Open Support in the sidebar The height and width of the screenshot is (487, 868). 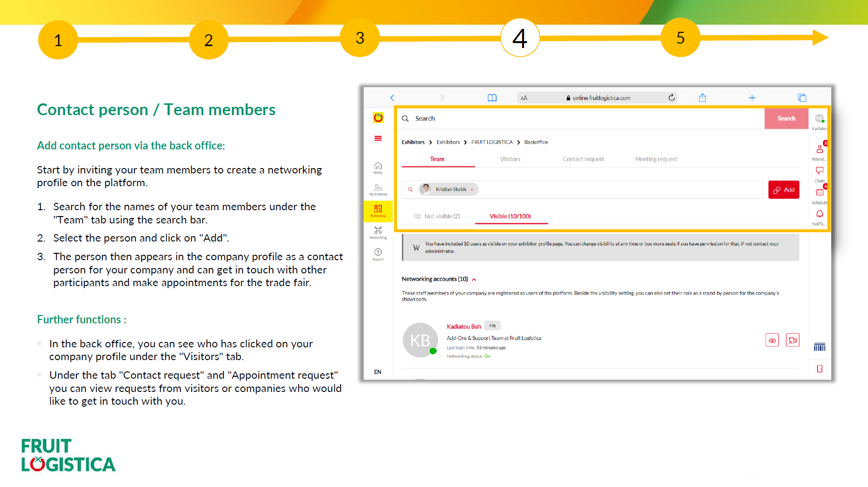coord(378,254)
